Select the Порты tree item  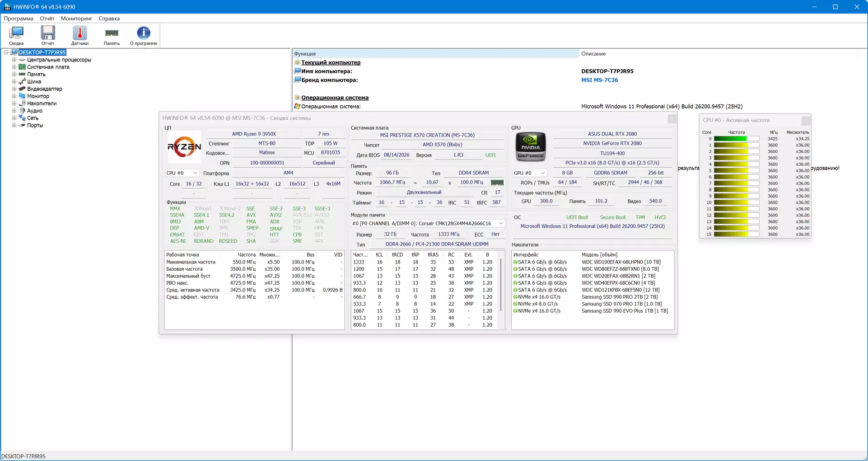[35, 125]
